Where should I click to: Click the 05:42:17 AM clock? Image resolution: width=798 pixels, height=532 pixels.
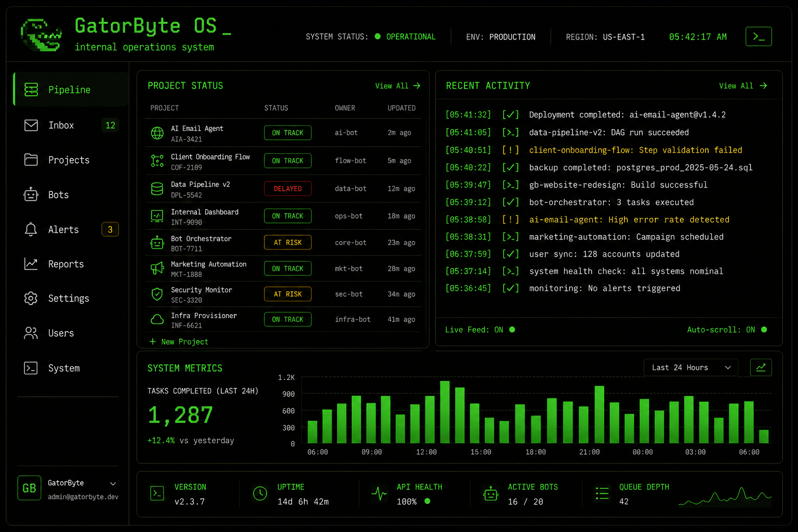[x=698, y=37]
